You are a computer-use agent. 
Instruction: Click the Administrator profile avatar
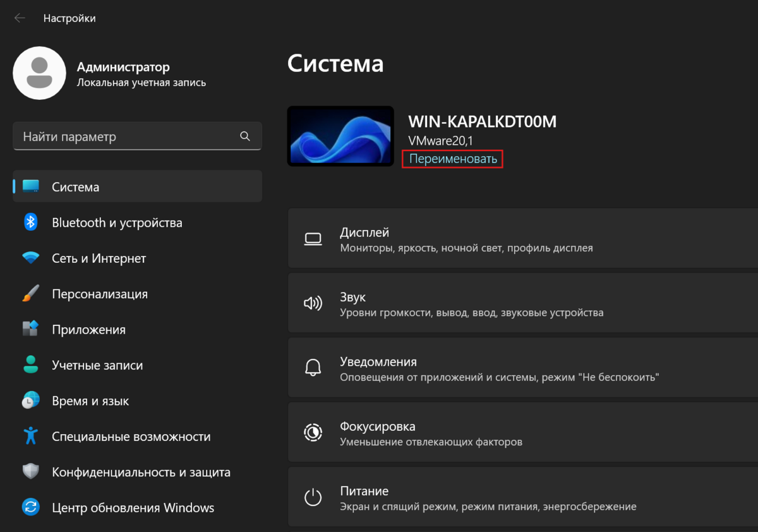pyautogui.click(x=39, y=73)
